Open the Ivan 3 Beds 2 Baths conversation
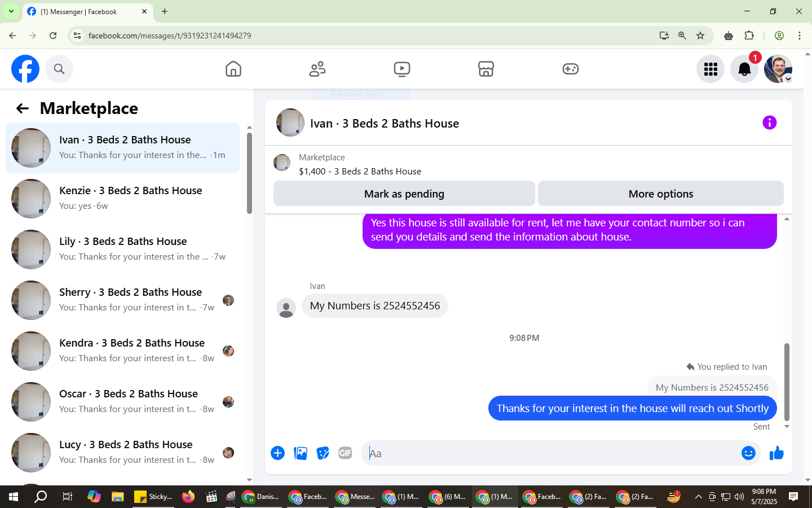This screenshot has height=508, width=812. click(x=123, y=148)
